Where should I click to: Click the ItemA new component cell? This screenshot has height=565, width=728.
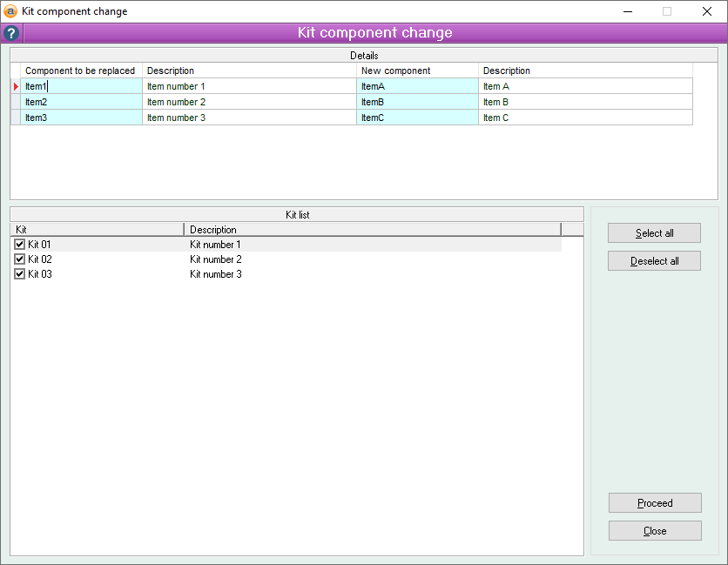(416, 86)
